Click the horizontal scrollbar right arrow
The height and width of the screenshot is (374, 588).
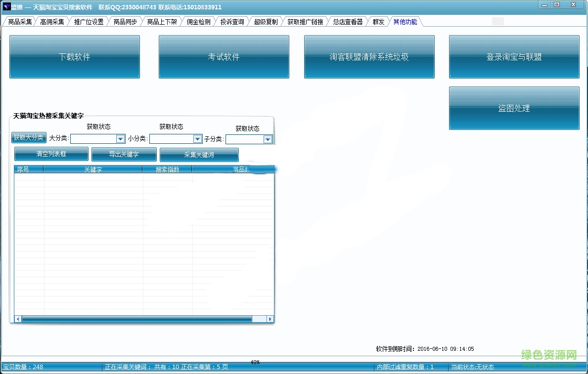(x=270, y=319)
